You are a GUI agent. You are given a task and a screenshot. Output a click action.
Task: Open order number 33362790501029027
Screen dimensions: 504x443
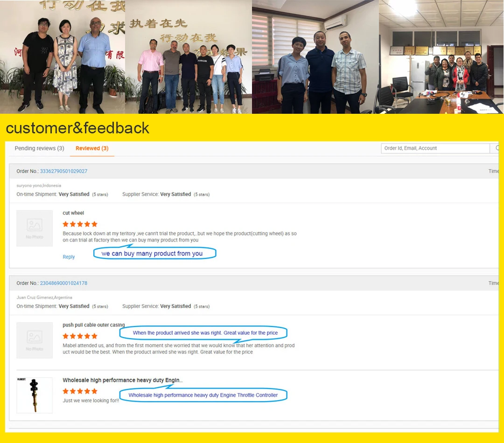pyautogui.click(x=63, y=171)
